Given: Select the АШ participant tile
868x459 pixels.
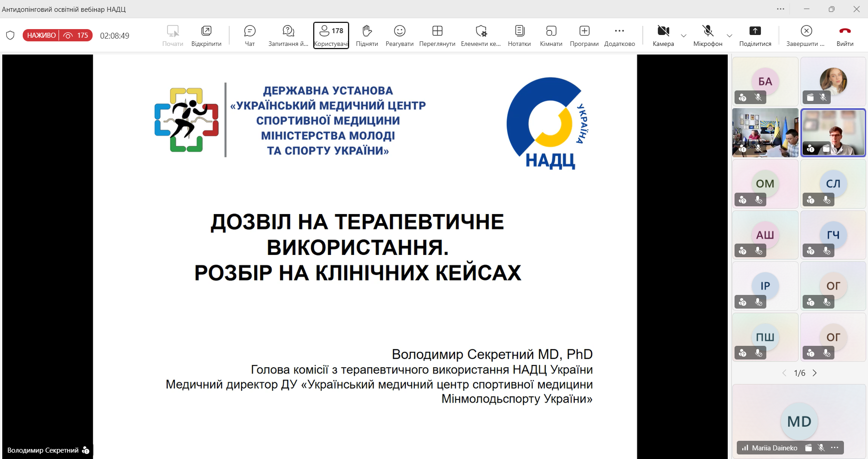Looking at the screenshot, I should pyautogui.click(x=765, y=235).
